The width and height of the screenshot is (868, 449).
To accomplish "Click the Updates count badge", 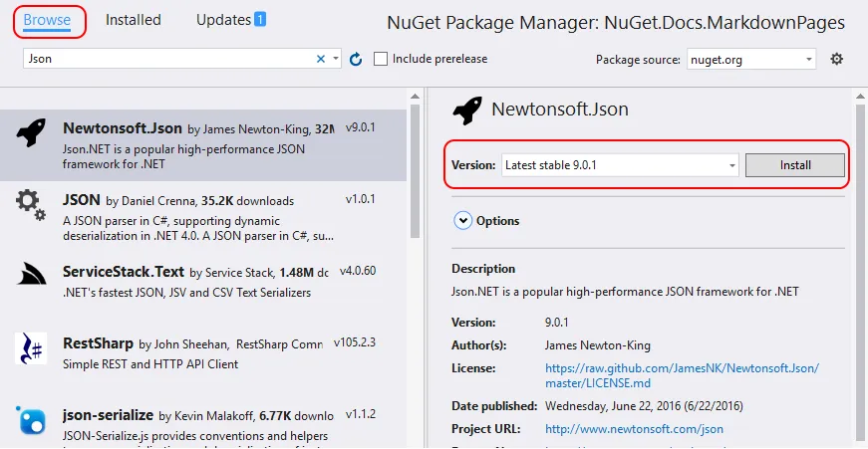I will tap(260, 19).
